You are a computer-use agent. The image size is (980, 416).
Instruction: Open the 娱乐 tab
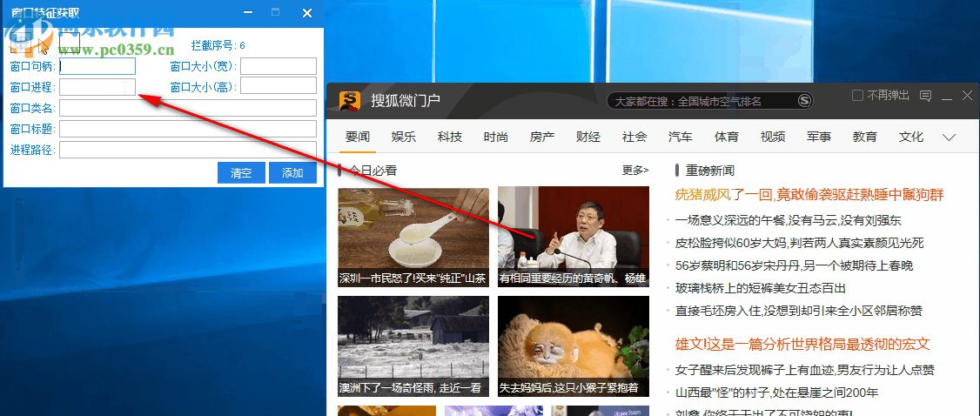(x=404, y=137)
